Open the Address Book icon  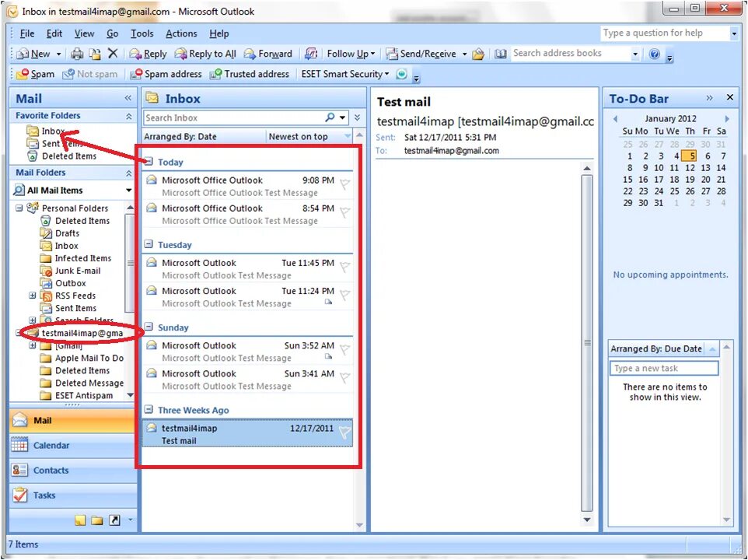click(500, 54)
